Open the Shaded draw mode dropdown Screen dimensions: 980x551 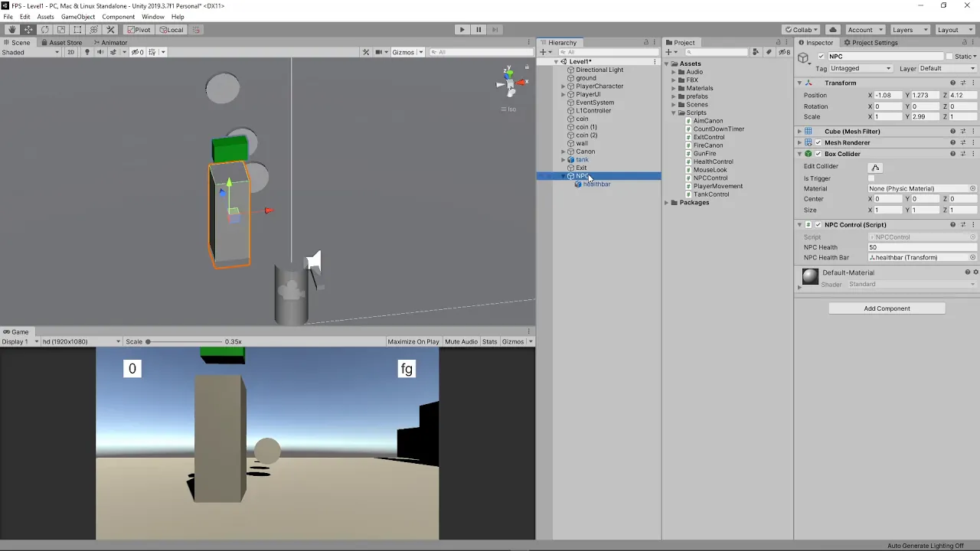pyautogui.click(x=31, y=52)
